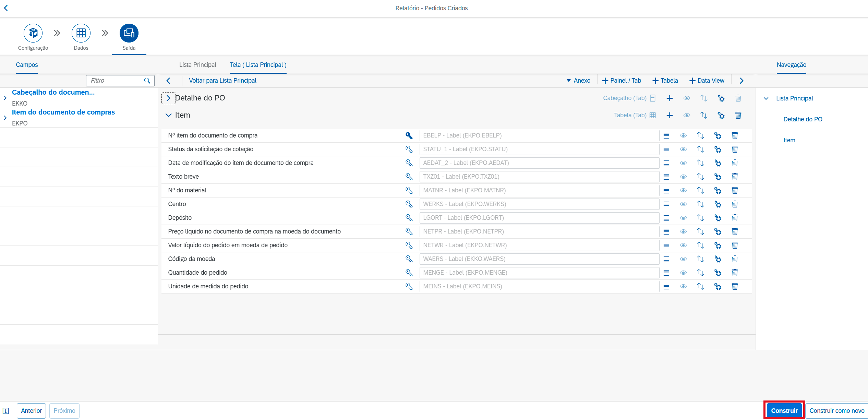Delete the Item table section
Screen dimensions: 868x419
(738, 116)
